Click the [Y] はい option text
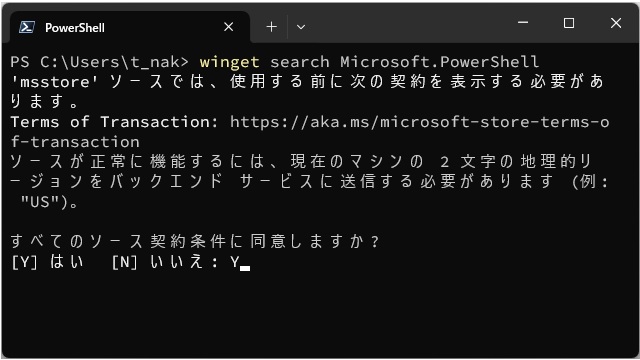The image size is (640, 360). point(47,262)
